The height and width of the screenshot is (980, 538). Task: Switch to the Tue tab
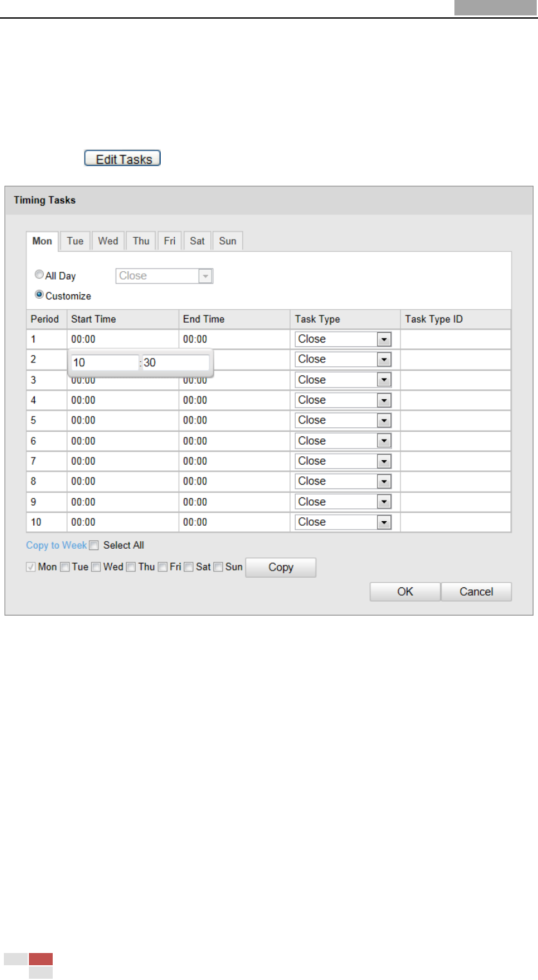(75, 241)
